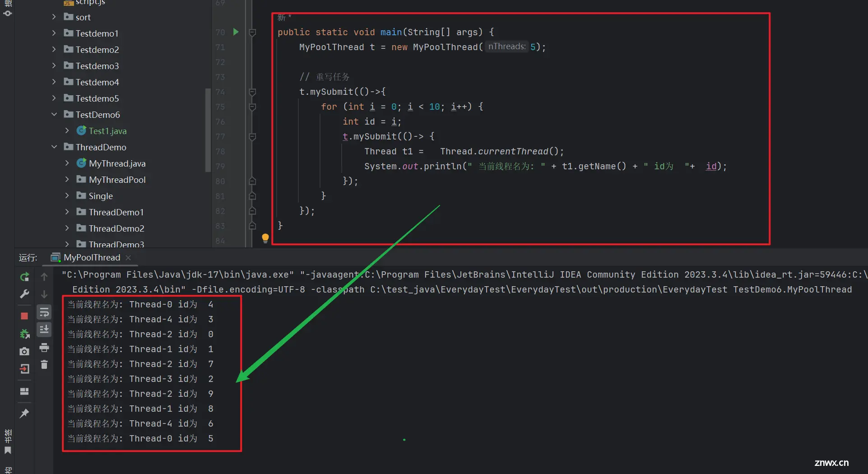This screenshot has width=868, height=474.
Task: Select ThreadDemo2 folder in tree
Action: (116, 228)
